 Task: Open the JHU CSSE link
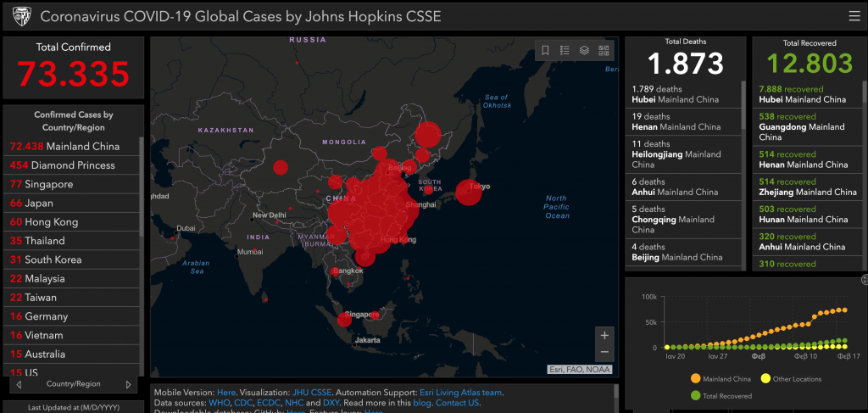coord(311,393)
